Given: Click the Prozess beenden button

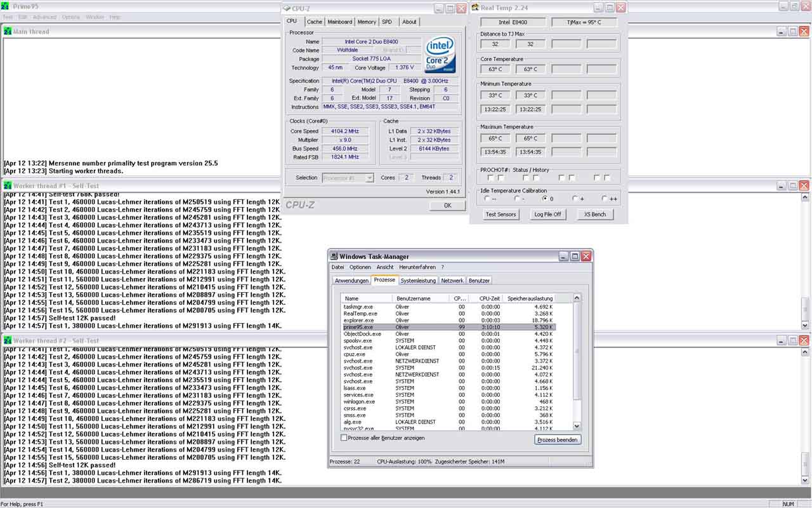Looking at the screenshot, I should tap(558, 439).
